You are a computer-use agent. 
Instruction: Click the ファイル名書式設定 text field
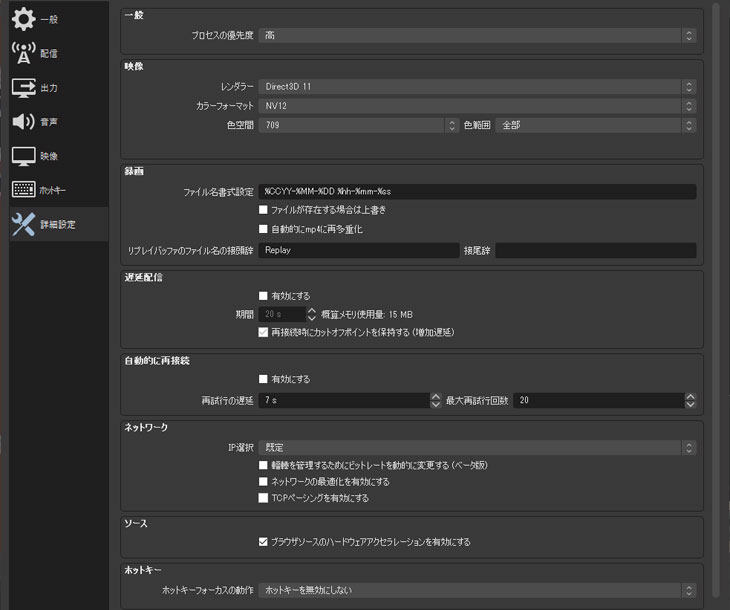click(477, 191)
